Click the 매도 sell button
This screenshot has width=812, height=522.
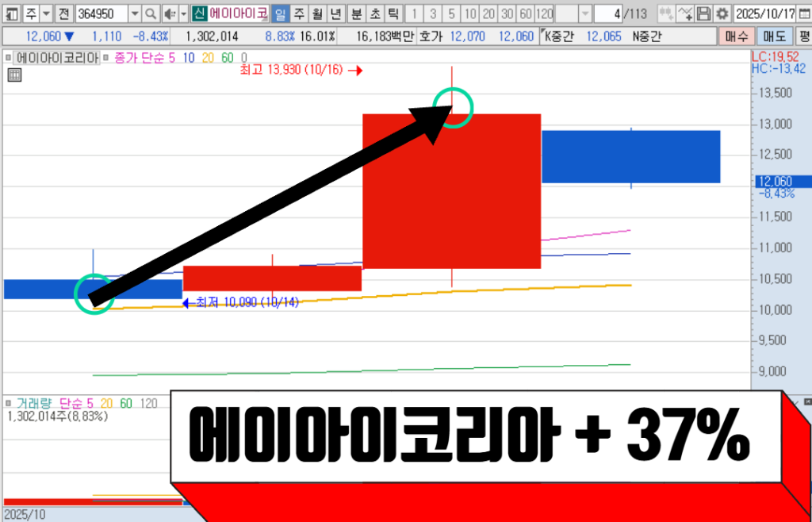click(774, 36)
